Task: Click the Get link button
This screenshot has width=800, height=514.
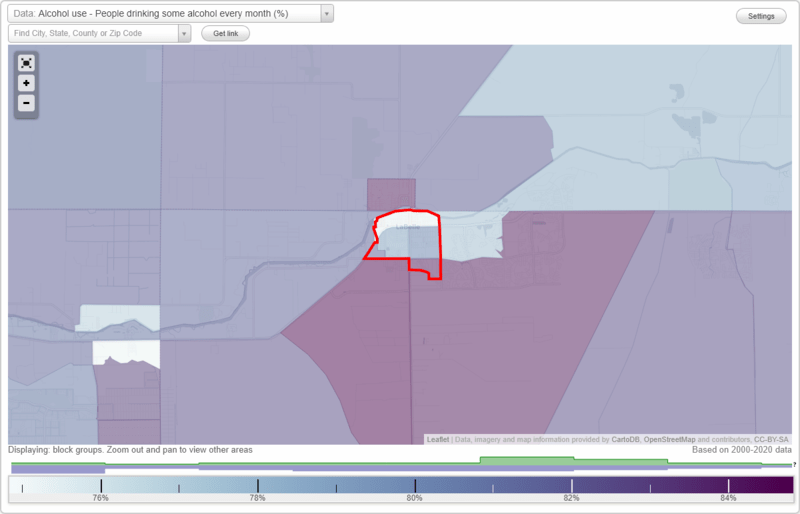Action: click(226, 34)
